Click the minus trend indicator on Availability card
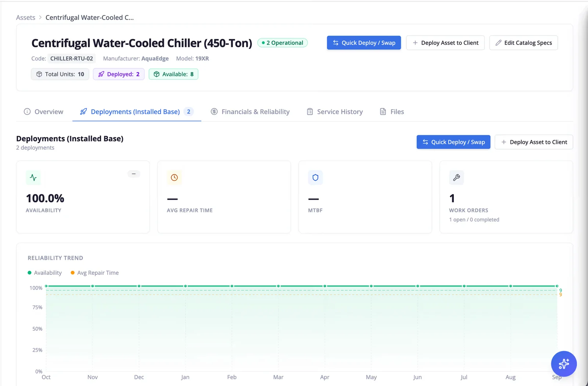Viewport: 588px width, 386px height. [x=134, y=174]
